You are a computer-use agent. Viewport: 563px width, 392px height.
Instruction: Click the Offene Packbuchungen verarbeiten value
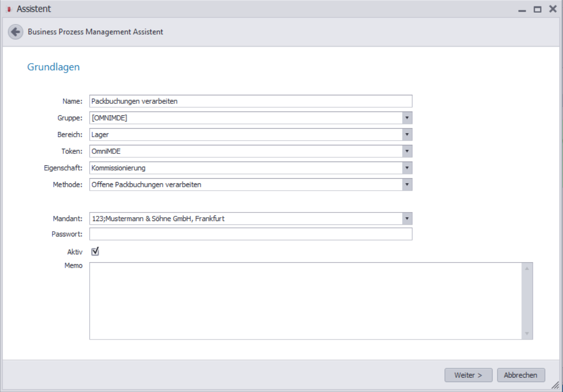[146, 185]
